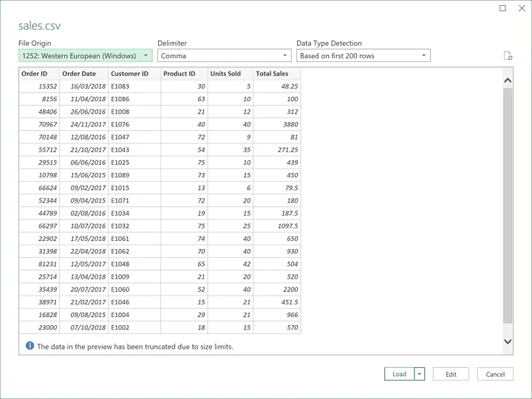Select the Order ID column header
The height and width of the screenshot is (399, 532).
(39, 74)
